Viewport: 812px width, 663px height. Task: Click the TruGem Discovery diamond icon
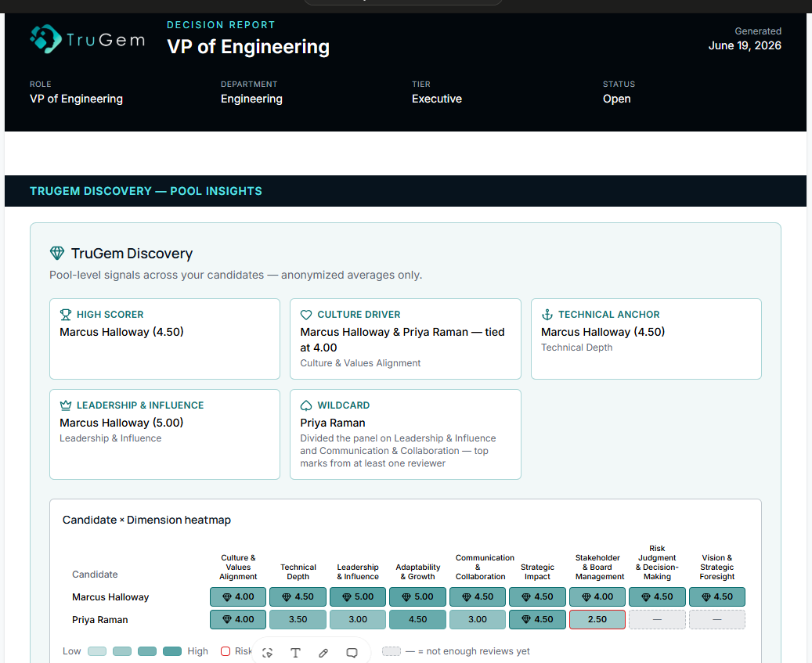click(x=57, y=253)
